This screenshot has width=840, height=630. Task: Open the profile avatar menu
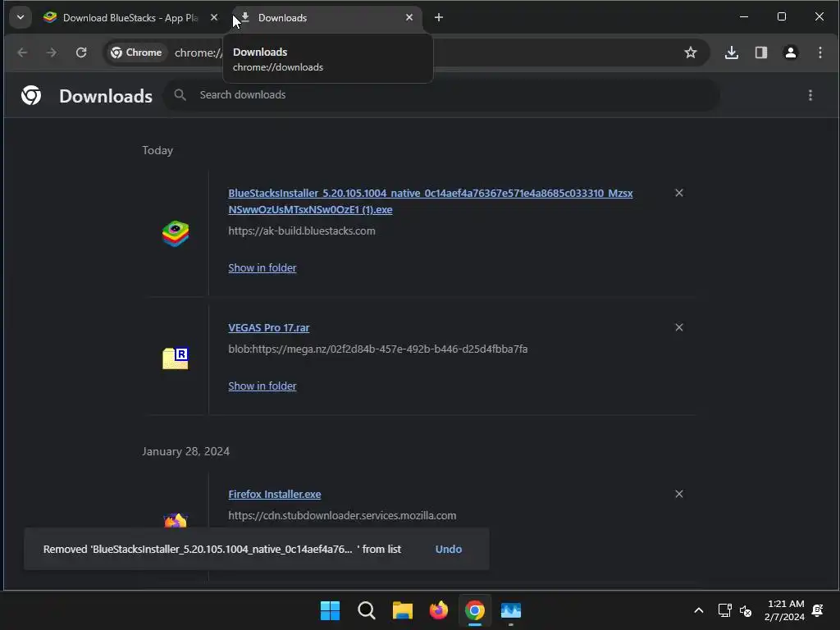[x=790, y=52]
